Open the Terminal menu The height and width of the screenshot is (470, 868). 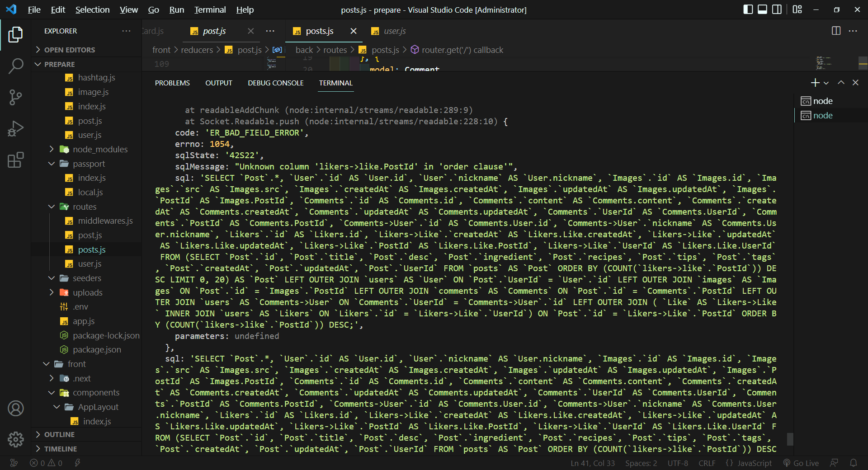point(210,9)
